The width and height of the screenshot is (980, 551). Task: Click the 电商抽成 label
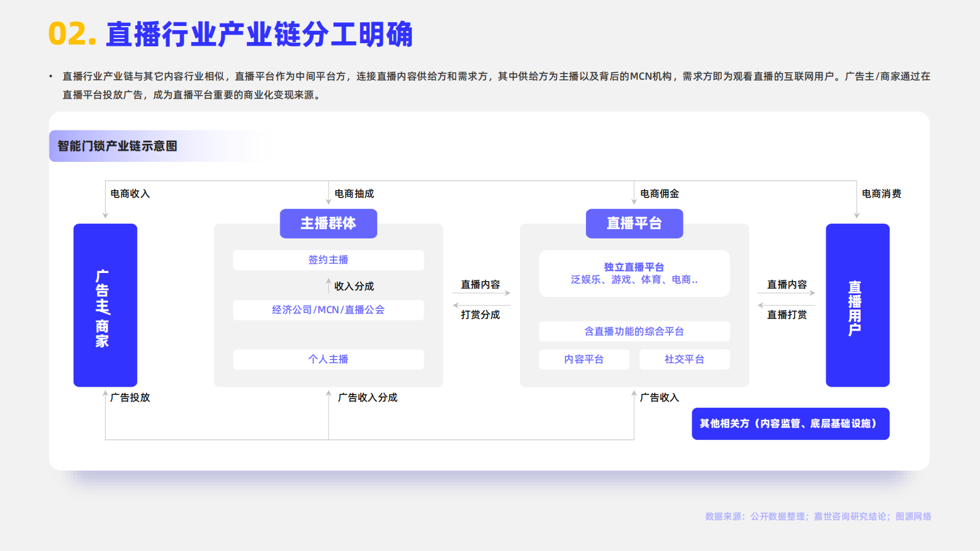coord(354,194)
